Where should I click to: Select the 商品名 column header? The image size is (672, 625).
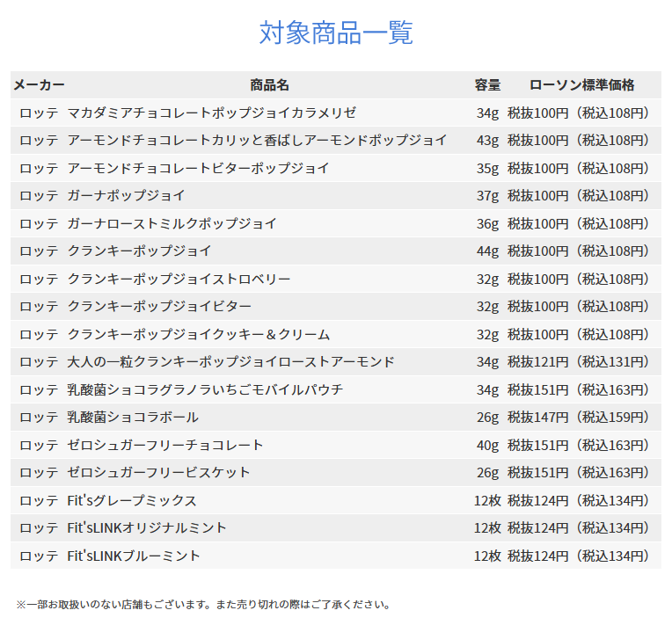pyautogui.click(x=269, y=84)
